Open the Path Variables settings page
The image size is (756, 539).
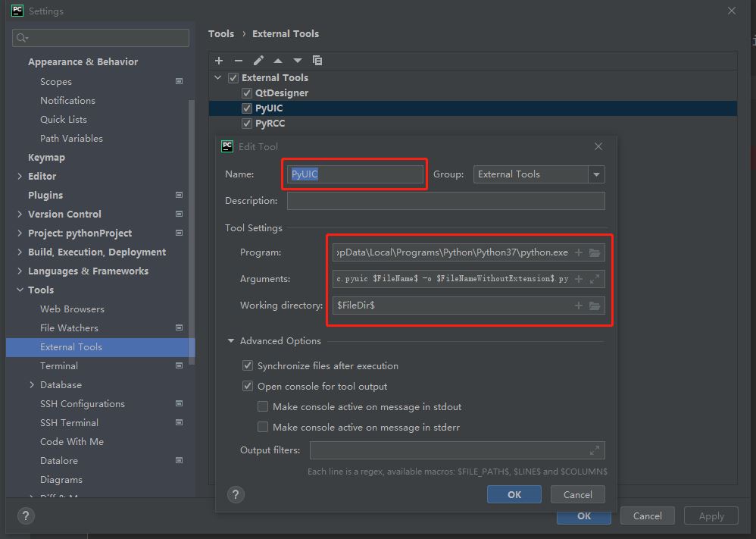[71, 139]
